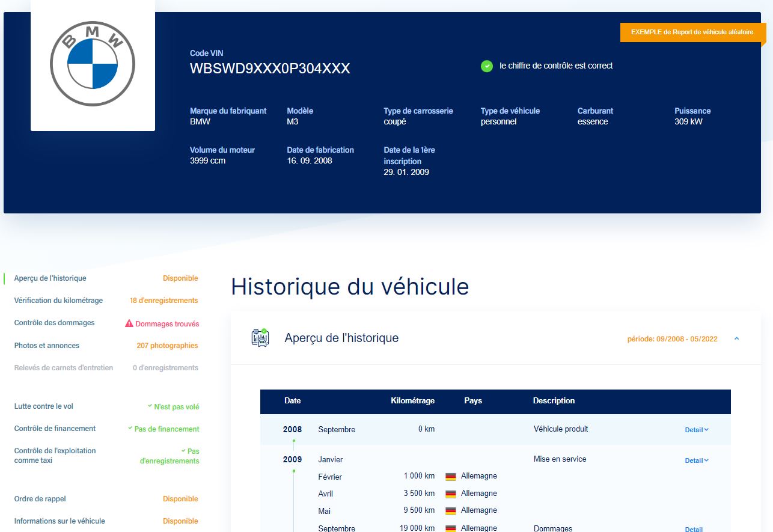Screen dimensions: 773x532
Task: Click the 18 d'enregistrements link
Action: [164, 301]
